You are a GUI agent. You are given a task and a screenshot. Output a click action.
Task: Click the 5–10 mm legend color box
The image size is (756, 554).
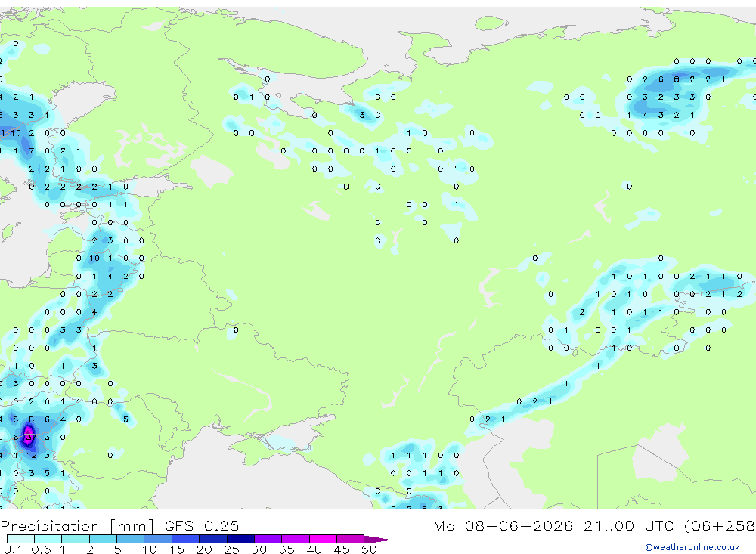point(131,539)
